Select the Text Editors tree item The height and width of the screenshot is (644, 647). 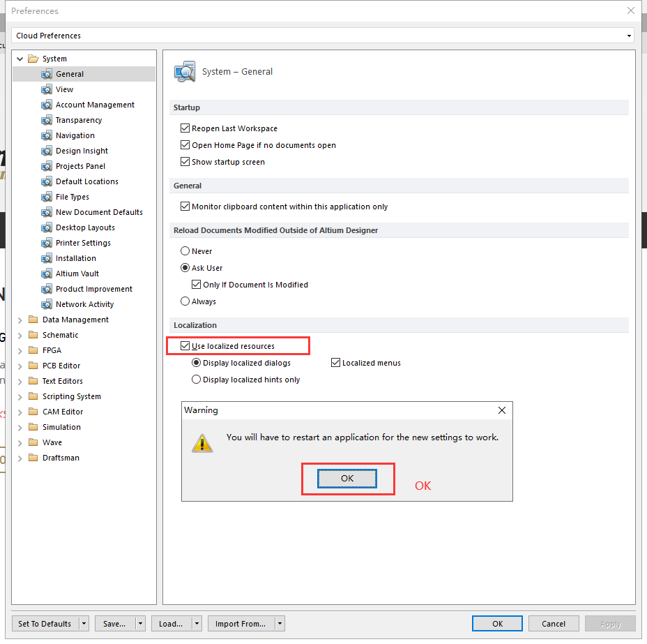62,381
